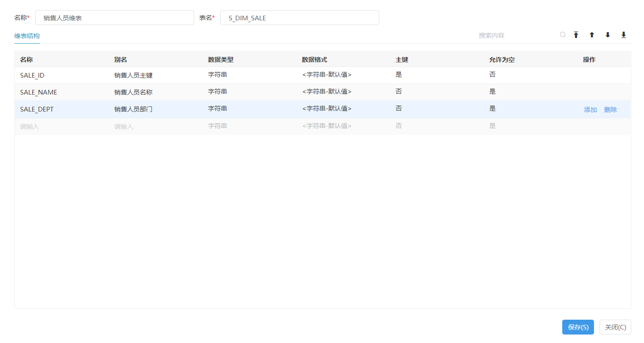Screen dimensions: 644x343
Task: Open the 维表结构 tab
Action: click(27, 36)
